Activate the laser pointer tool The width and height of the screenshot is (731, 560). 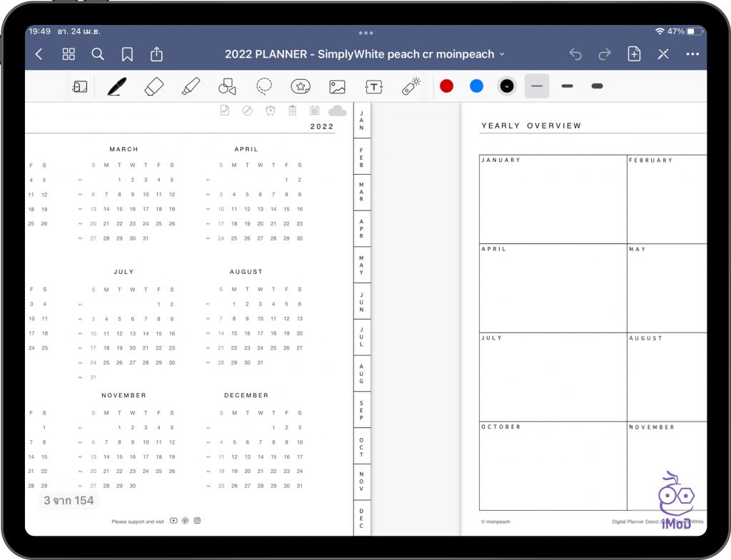411,86
